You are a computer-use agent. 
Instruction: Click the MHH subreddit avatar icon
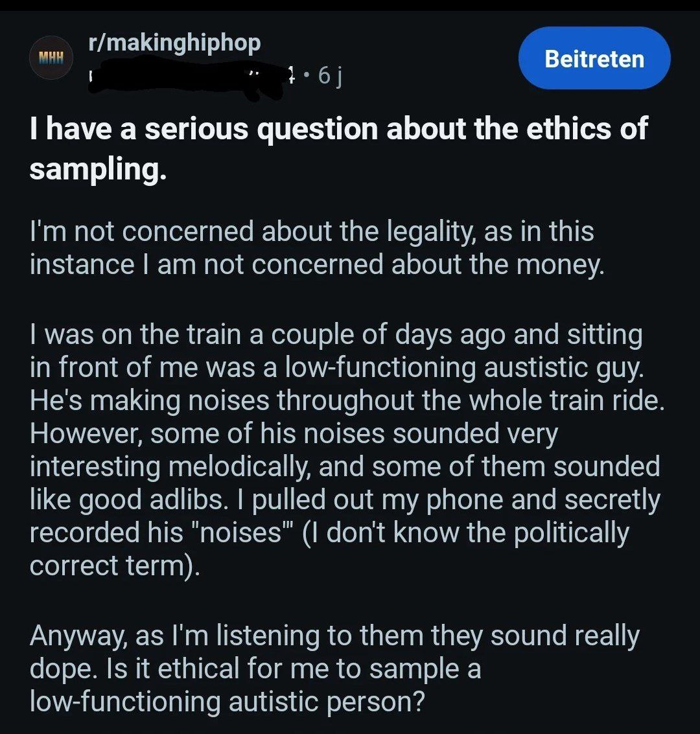pos(51,58)
